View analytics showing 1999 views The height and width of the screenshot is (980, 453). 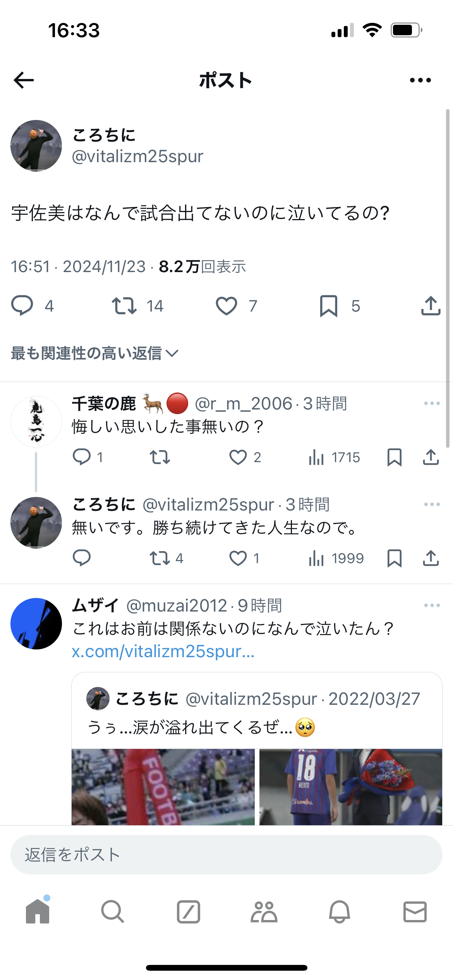336,558
